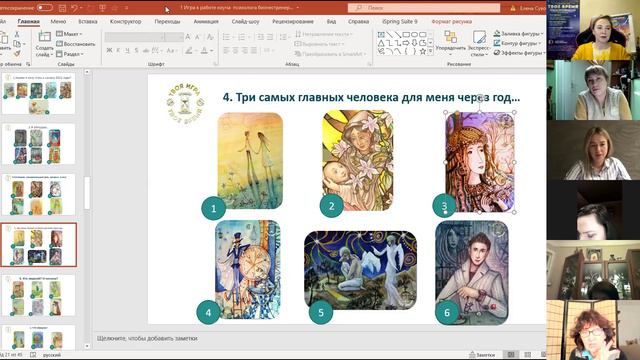This screenshot has height=360, width=640.
Task: Click the Упорядочить arrange button
Action: click(x=451, y=43)
